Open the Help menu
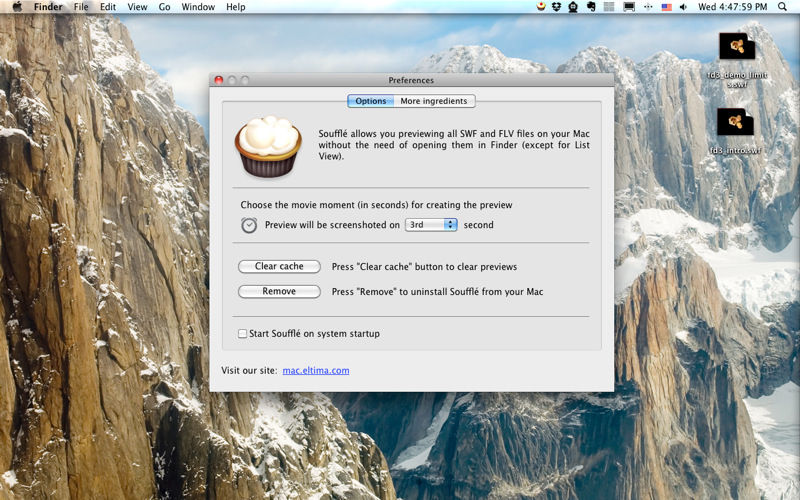Image resolution: width=800 pixels, height=500 pixels. [x=236, y=7]
